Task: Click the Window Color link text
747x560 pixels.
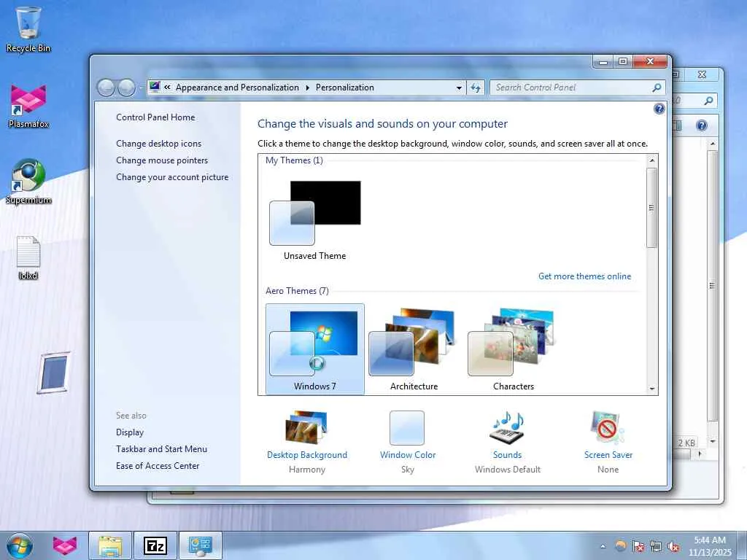Action: (x=408, y=455)
